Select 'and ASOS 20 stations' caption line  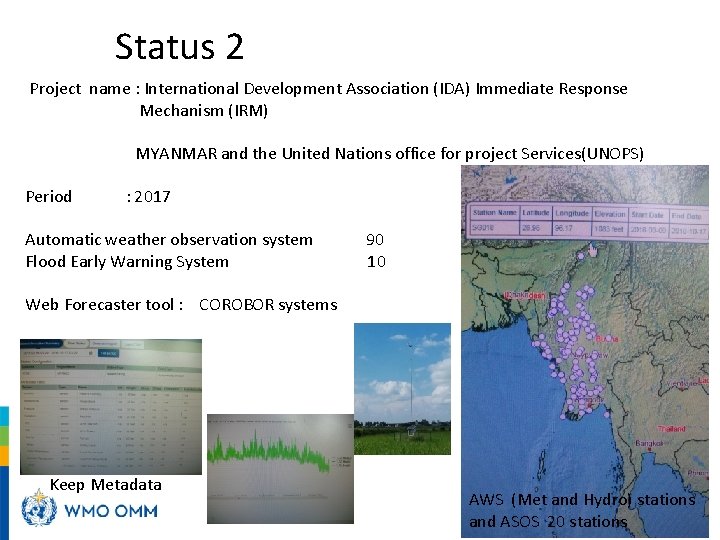point(548,522)
